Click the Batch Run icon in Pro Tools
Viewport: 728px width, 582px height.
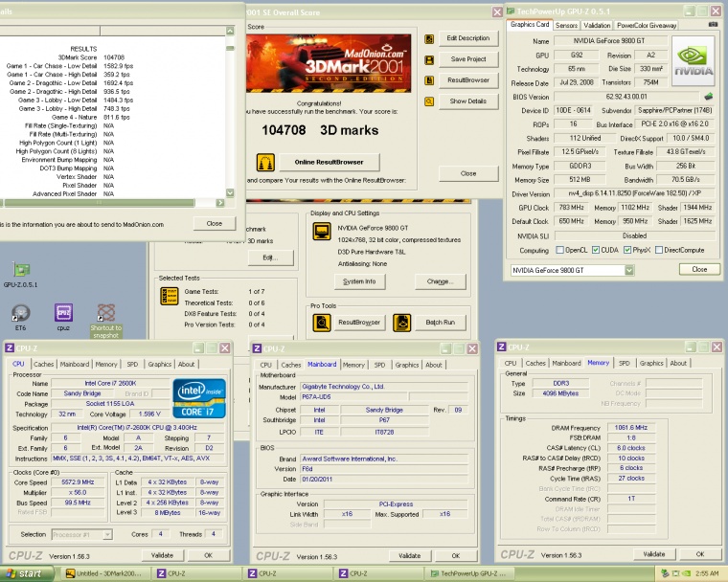(400, 323)
